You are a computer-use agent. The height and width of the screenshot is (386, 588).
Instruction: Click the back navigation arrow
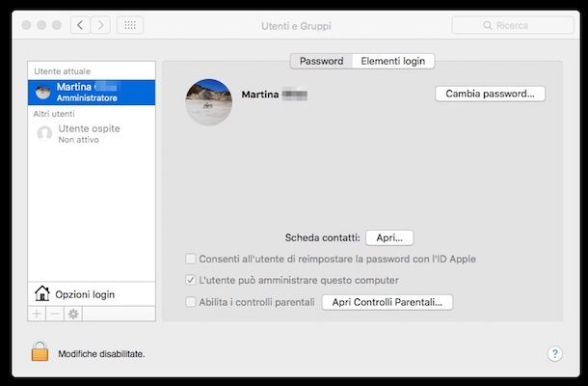click(x=80, y=25)
